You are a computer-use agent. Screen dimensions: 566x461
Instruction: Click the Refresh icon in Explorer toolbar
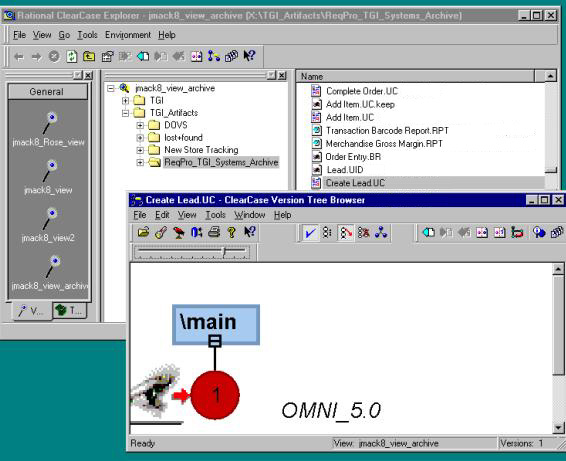pos(71,57)
